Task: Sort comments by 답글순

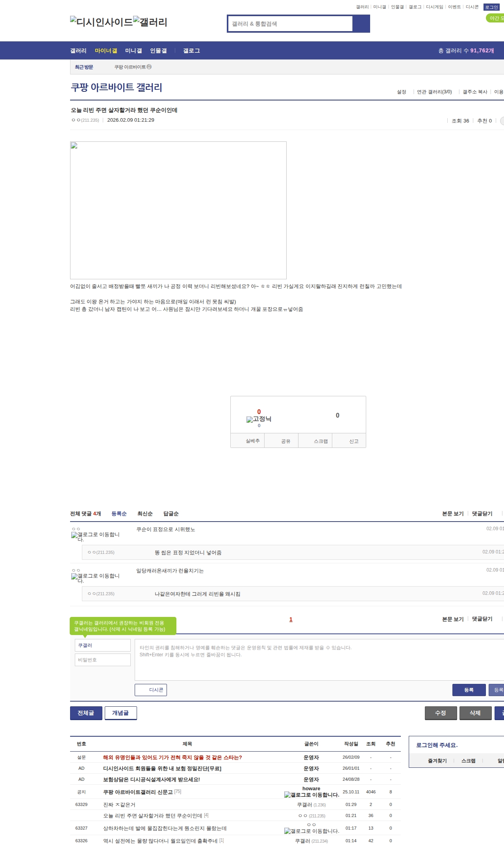Action: coord(171,514)
